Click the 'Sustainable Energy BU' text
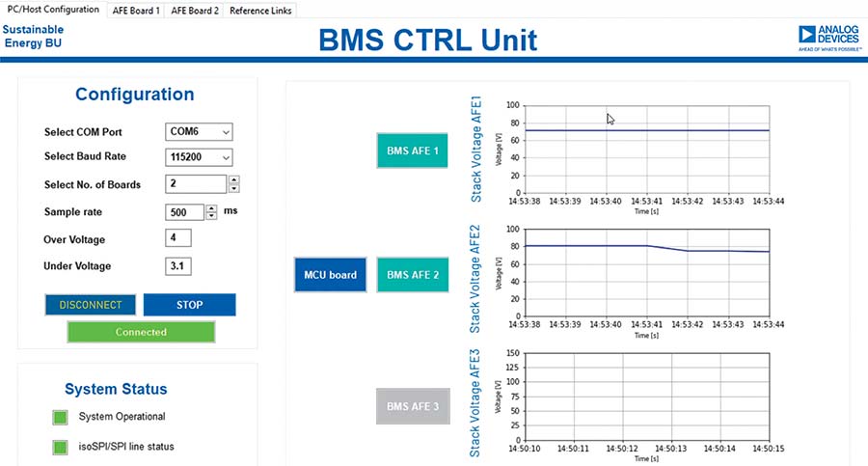The height and width of the screenshot is (466, 868). tap(33, 36)
